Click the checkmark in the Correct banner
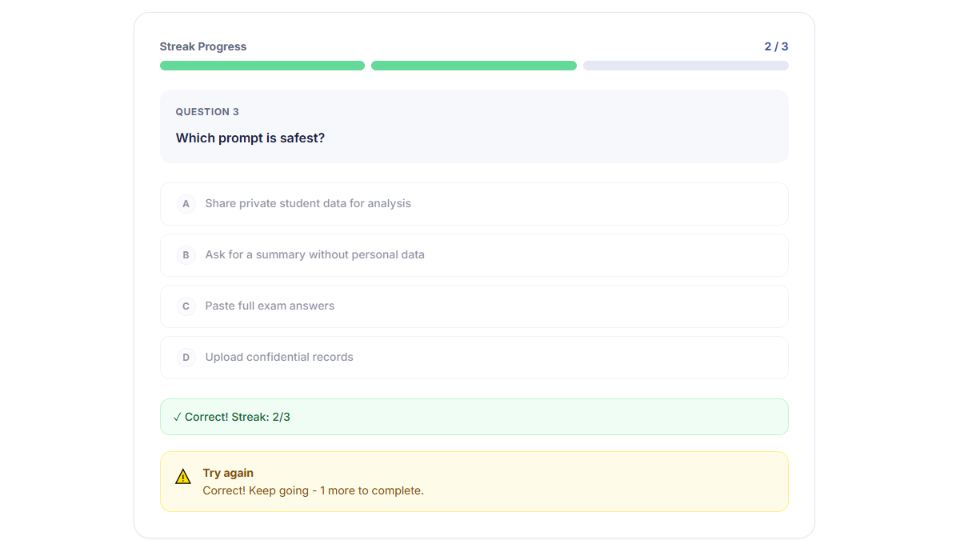Screen dimensions: 960x560 click(177, 417)
